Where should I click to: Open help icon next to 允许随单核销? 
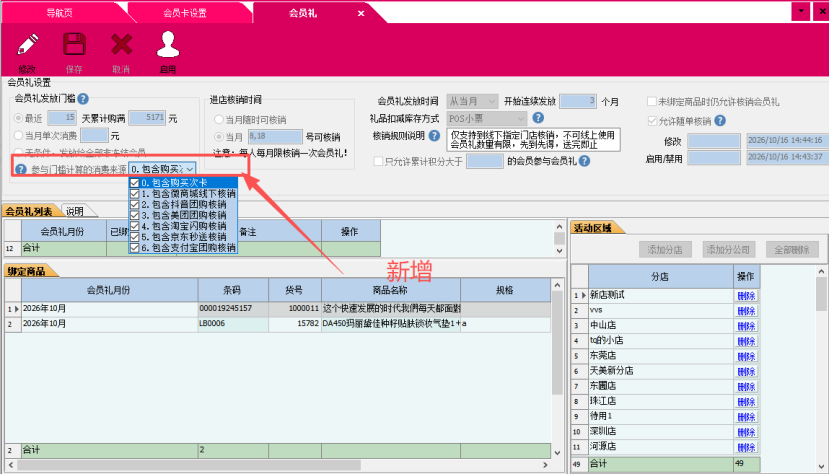tap(720, 121)
